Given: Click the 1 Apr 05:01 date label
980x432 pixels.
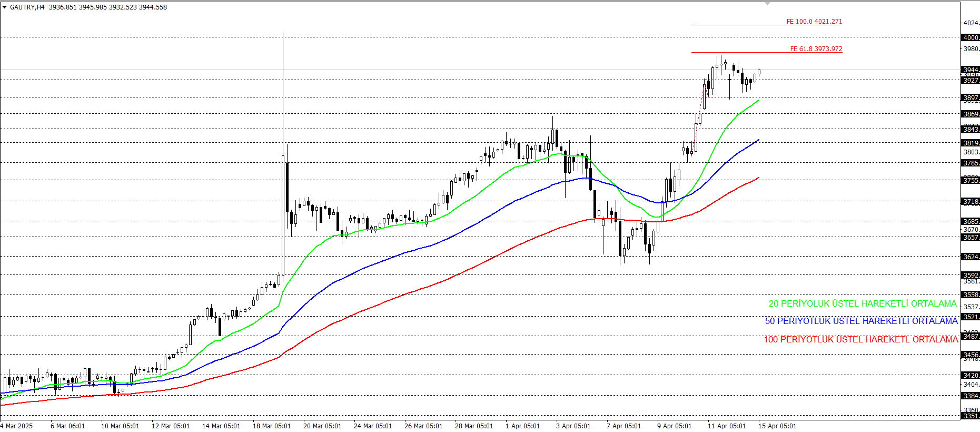Looking at the screenshot, I should click(x=523, y=426).
